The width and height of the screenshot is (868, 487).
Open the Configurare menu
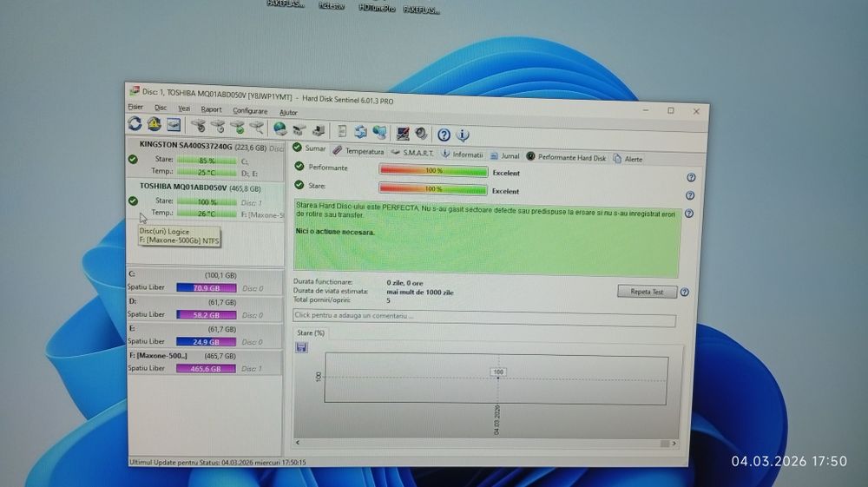(x=250, y=111)
